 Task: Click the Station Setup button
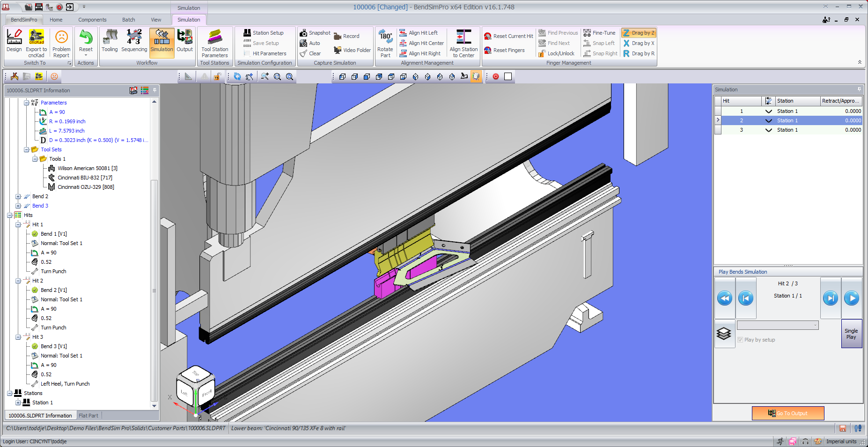tap(264, 33)
